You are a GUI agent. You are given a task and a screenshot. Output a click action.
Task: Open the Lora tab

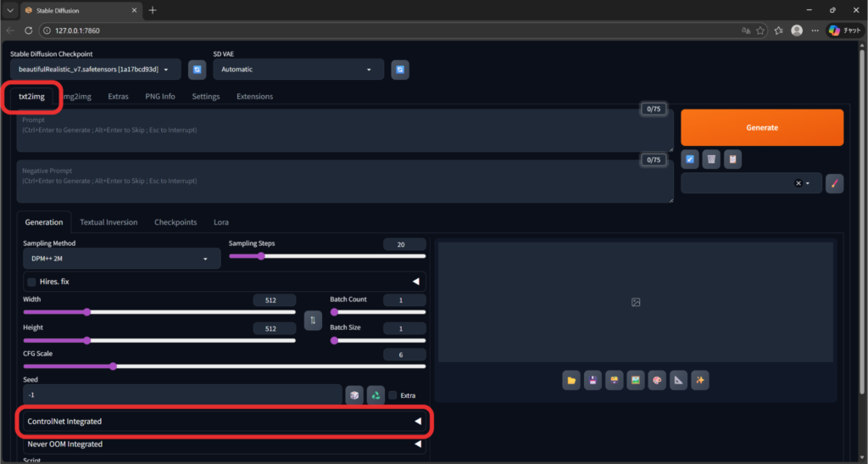pyautogui.click(x=220, y=222)
